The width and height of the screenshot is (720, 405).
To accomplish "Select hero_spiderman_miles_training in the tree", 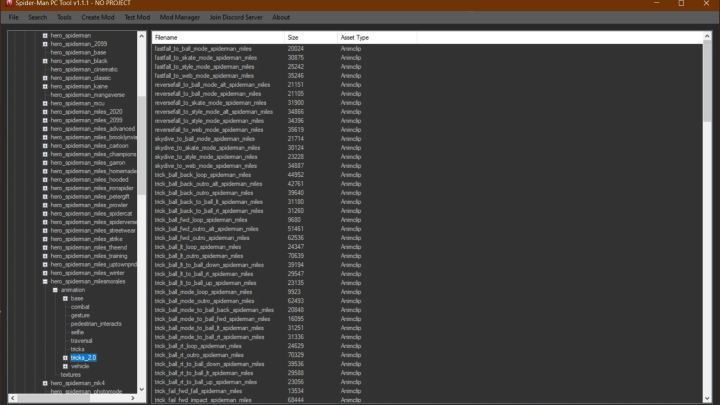I will point(89,256).
